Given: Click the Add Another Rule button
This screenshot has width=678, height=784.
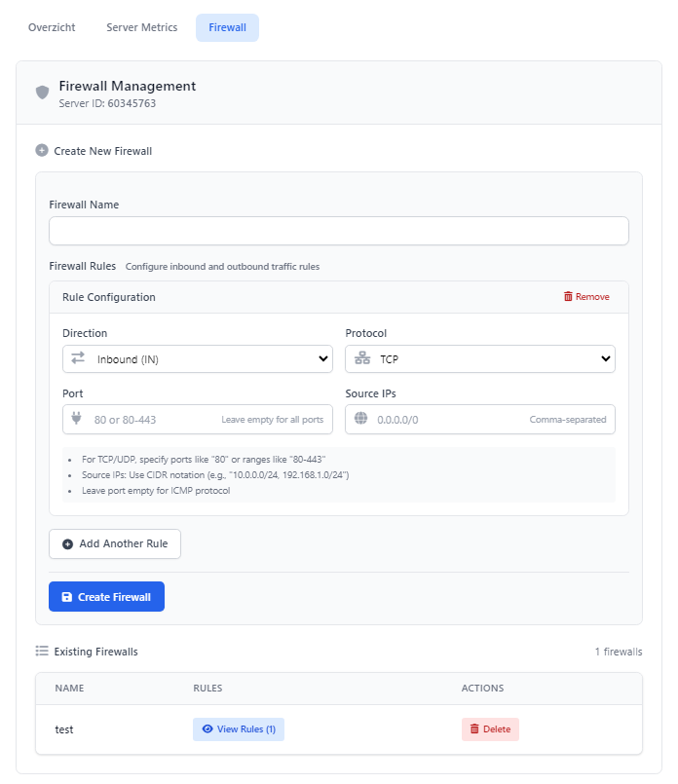Looking at the screenshot, I should point(115,544).
